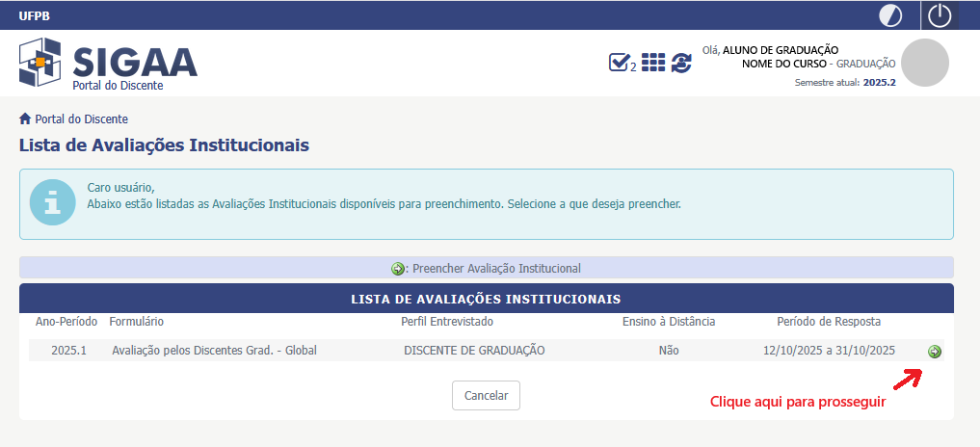The height and width of the screenshot is (447, 980).
Task: Click the legend green arrow icon
Action: click(398, 269)
